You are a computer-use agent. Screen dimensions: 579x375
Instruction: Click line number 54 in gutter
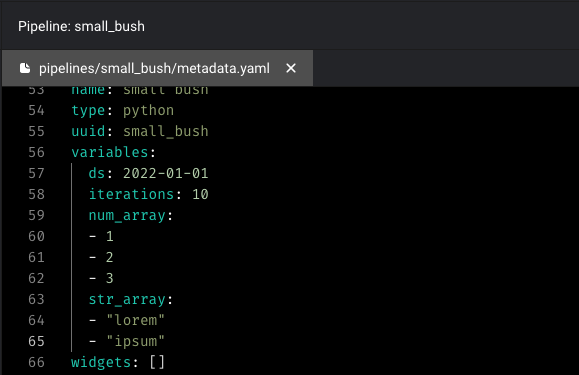coord(36,110)
